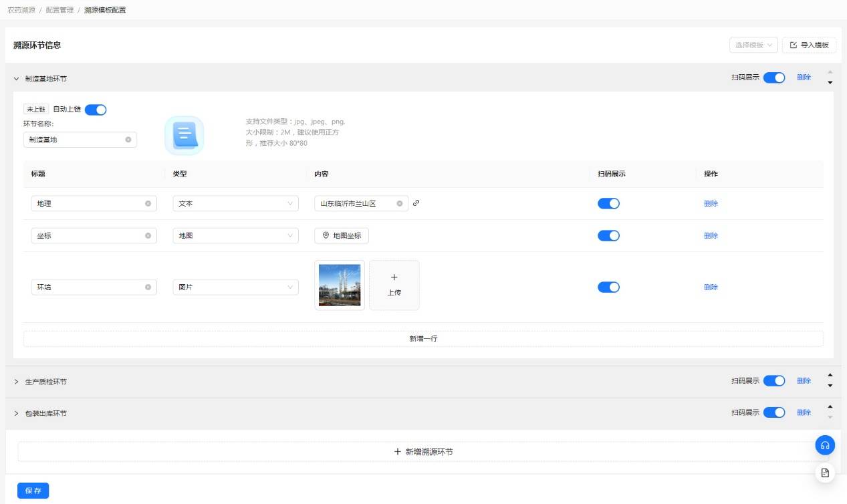Click the 地图坐标 button

point(342,236)
